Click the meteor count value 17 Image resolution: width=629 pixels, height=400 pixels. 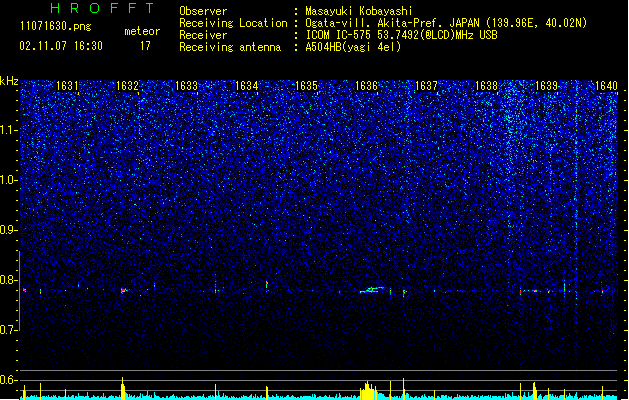[x=145, y=46]
